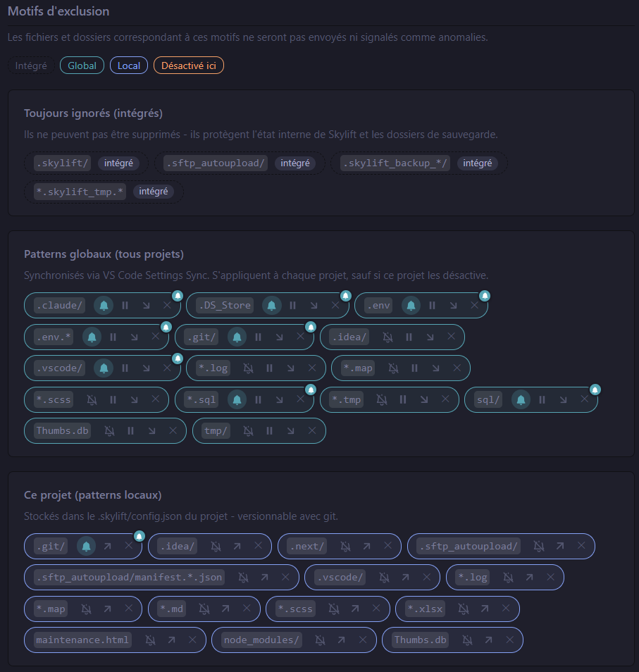Remove the *.xlsx local pattern

point(506,609)
